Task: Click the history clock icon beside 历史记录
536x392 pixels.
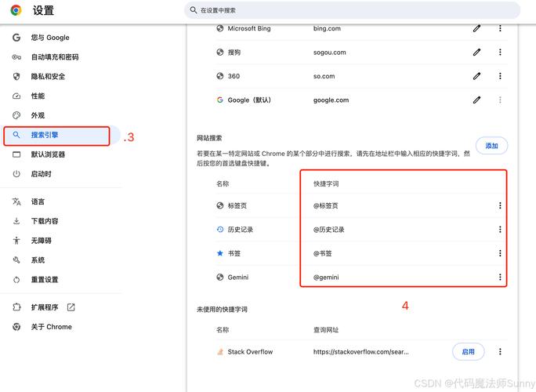Action: (x=220, y=229)
